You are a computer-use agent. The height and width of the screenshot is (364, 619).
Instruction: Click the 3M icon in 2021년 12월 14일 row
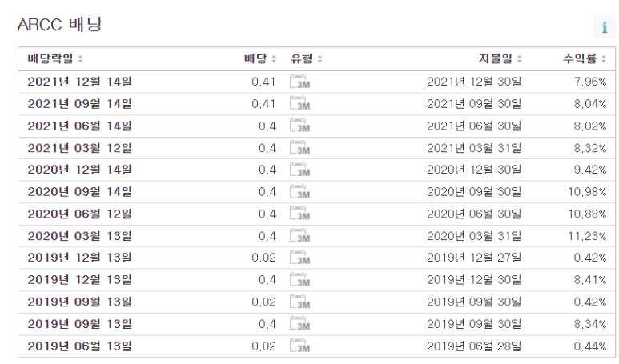coord(299,82)
